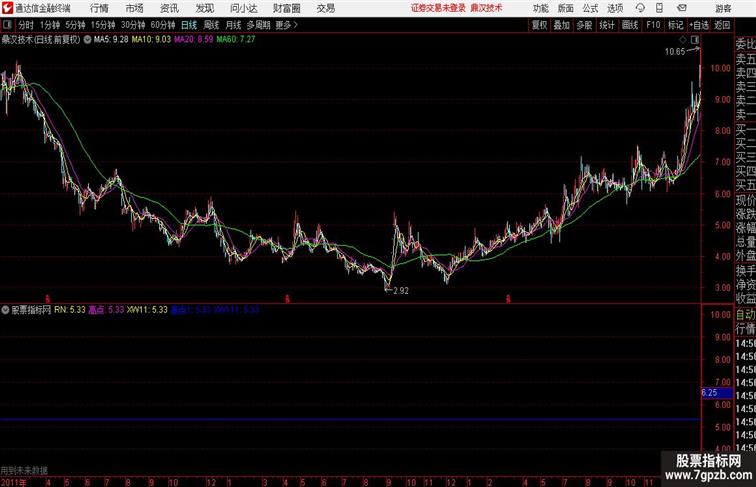The width and height of the screenshot is (756, 487).
Task: Switch to the 15分钟 period tab
Action: [103, 25]
